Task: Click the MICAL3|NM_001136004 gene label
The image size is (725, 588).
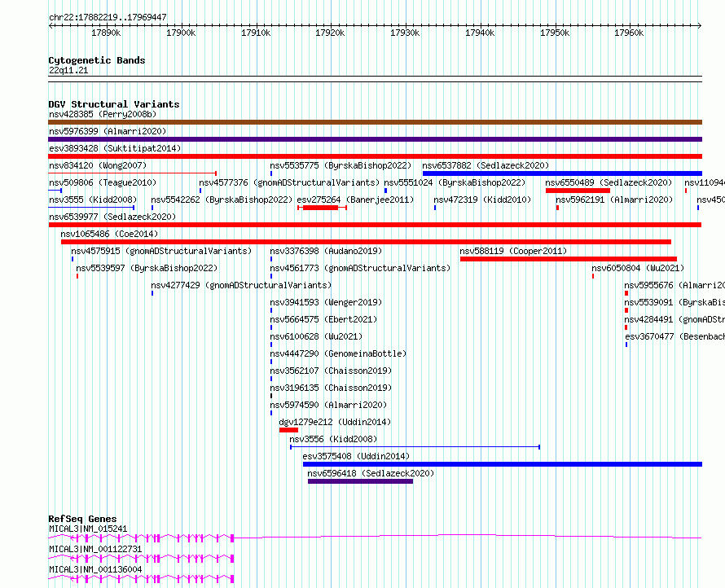Action: coord(95,569)
